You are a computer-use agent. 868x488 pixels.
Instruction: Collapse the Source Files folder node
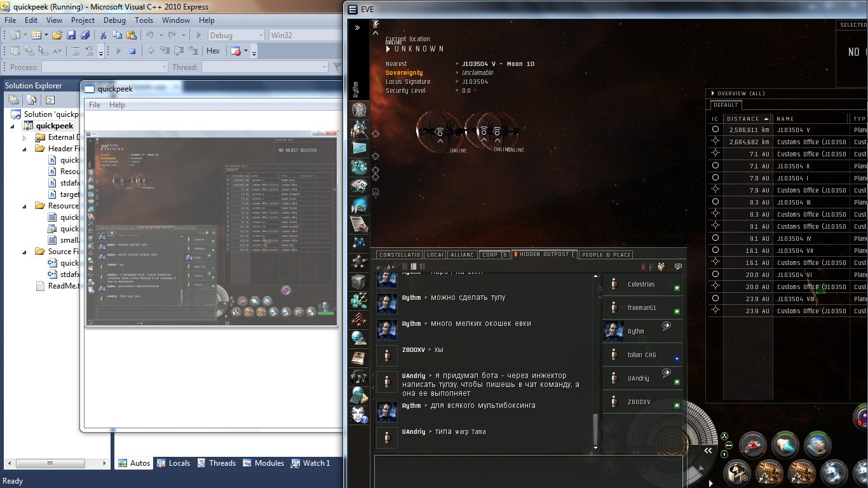[x=25, y=252]
